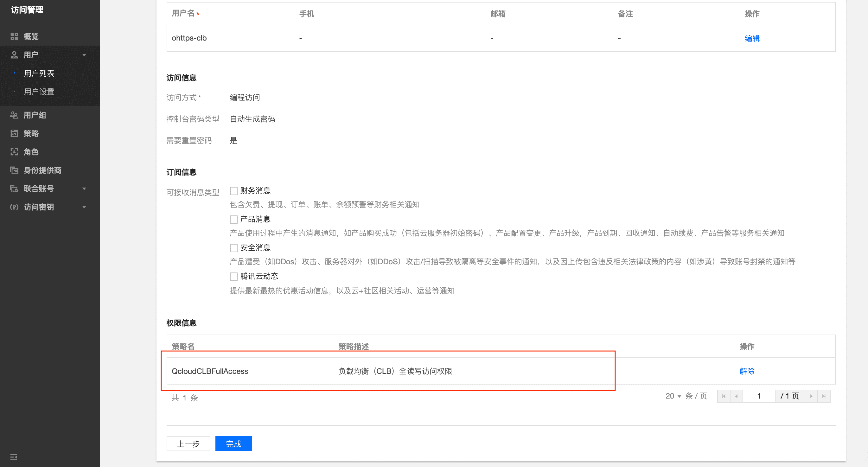This screenshot has height=467, width=868.
Task: Click the 权限信息 section heading
Action: click(x=181, y=323)
